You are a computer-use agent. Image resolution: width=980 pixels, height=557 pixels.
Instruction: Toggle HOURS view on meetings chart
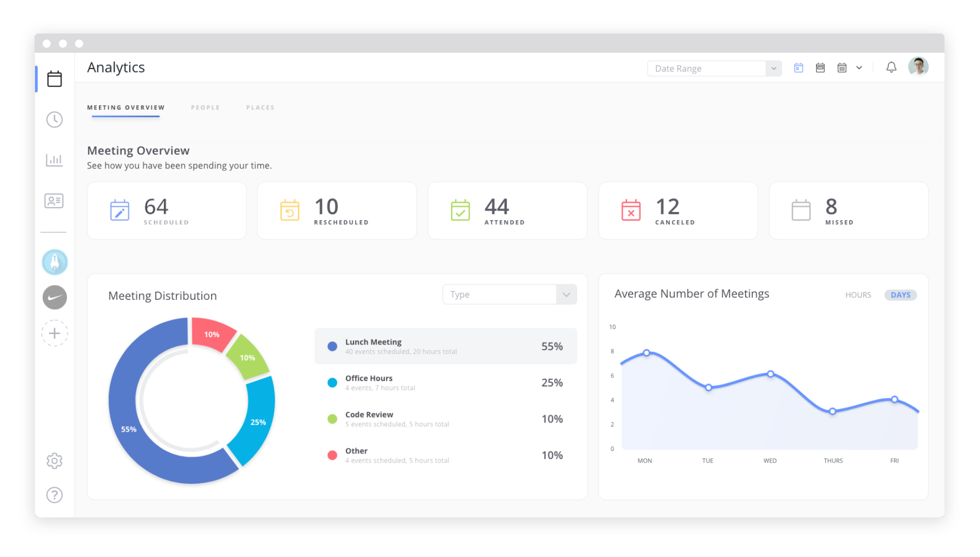pyautogui.click(x=858, y=294)
